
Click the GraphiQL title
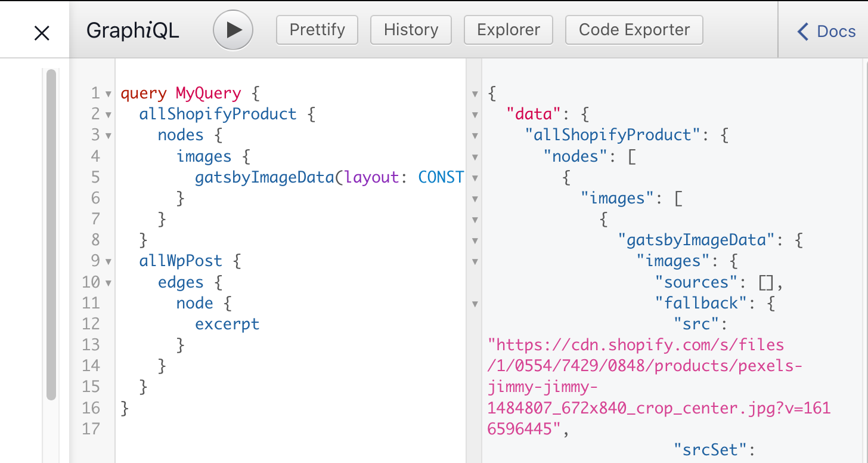click(x=132, y=30)
